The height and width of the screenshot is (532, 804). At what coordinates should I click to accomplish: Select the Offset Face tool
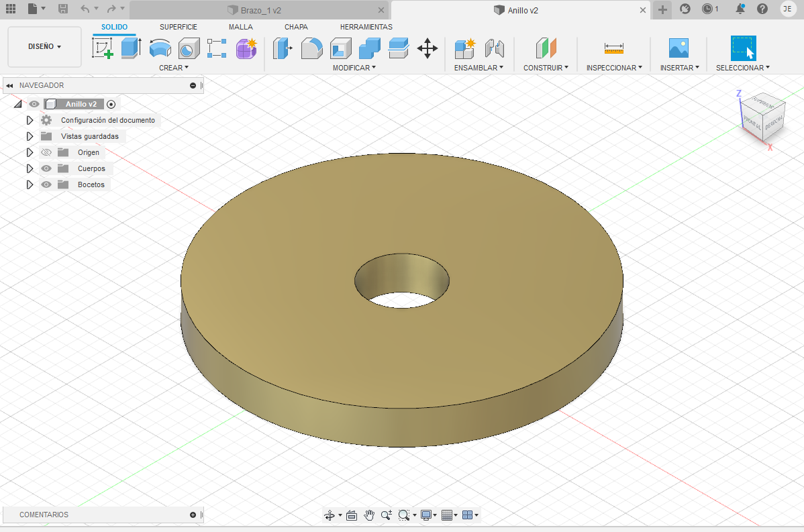(x=399, y=49)
